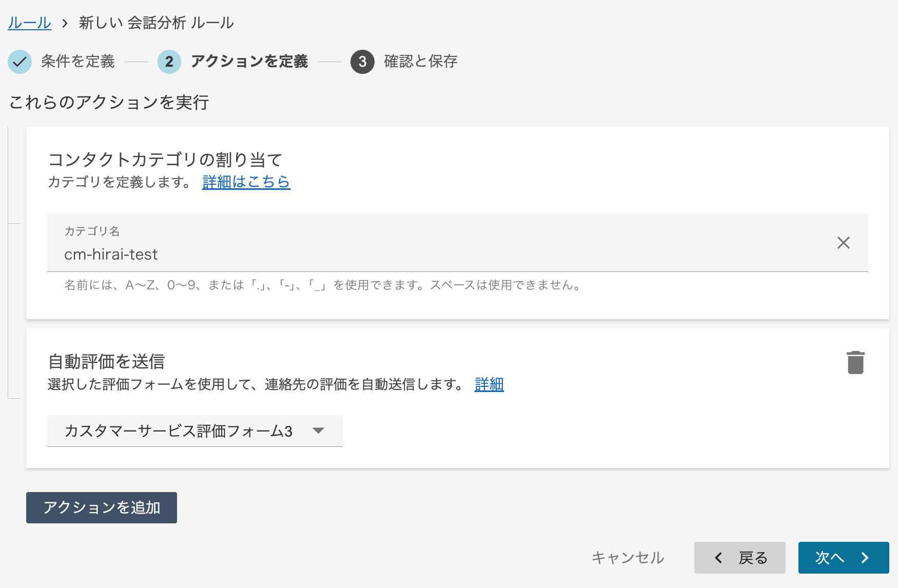
Task: Click the ルール breadcrumb link
Action: (x=29, y=23)
